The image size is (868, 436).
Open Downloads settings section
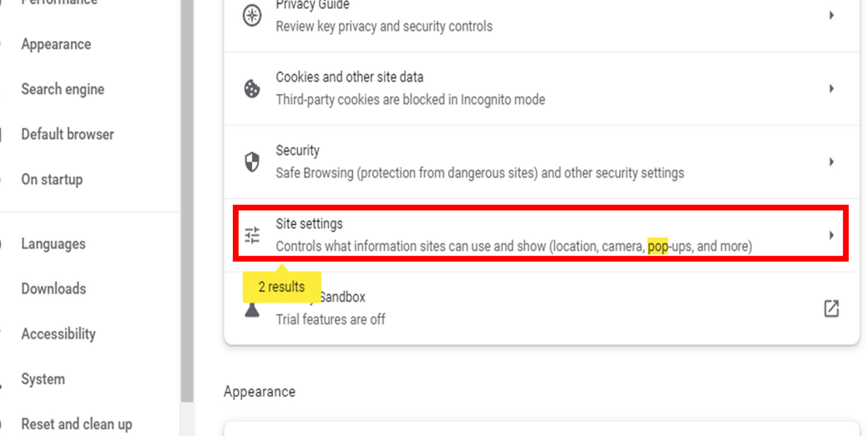[x=54, y=289]
